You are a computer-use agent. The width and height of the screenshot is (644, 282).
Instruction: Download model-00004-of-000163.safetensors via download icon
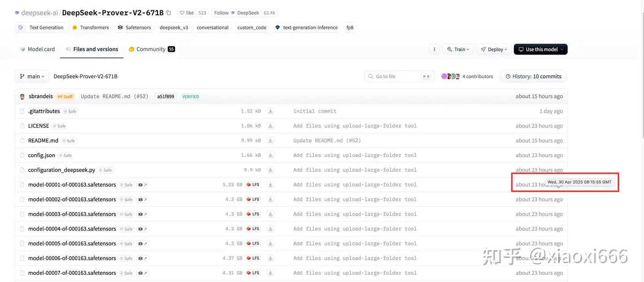point(271,229)
